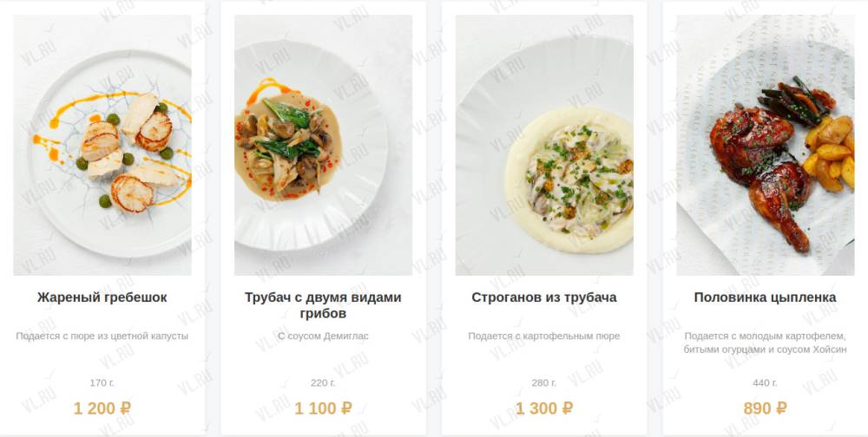Click the С соусом Демиглас description
This screenshot has width=868, height=437.
point(323,336)
